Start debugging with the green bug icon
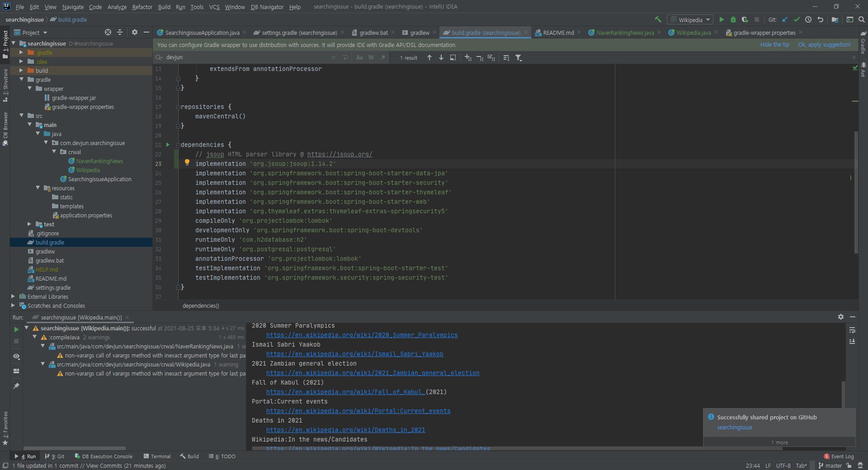Image resolution: width=868 pixels, height=470 pixels. point(733,19)
